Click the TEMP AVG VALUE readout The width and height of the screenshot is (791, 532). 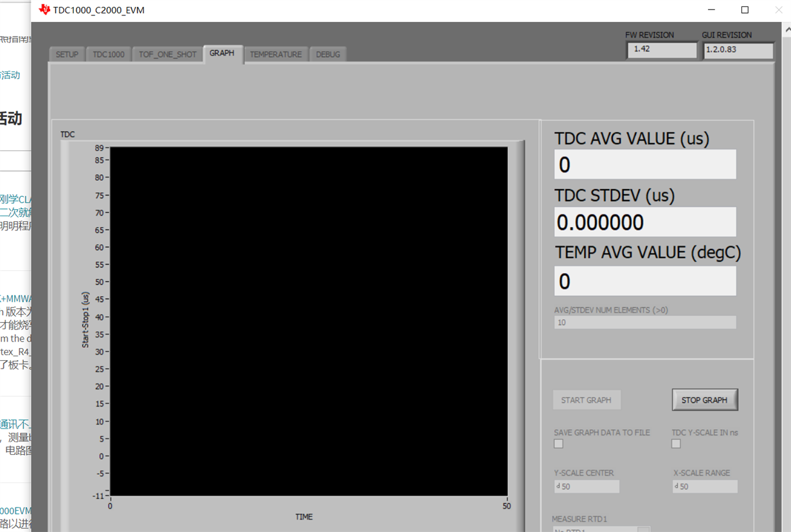(x=645, y=281)
